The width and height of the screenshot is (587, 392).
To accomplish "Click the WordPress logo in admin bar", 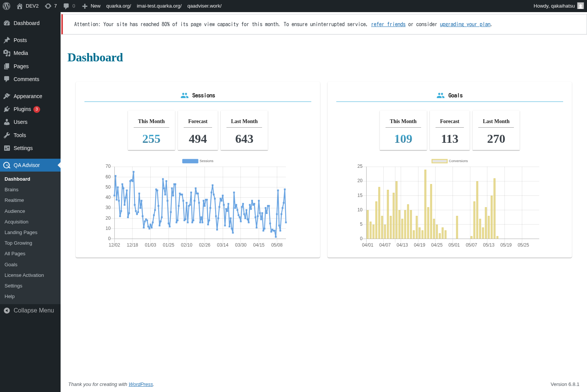I will [6, 6].
